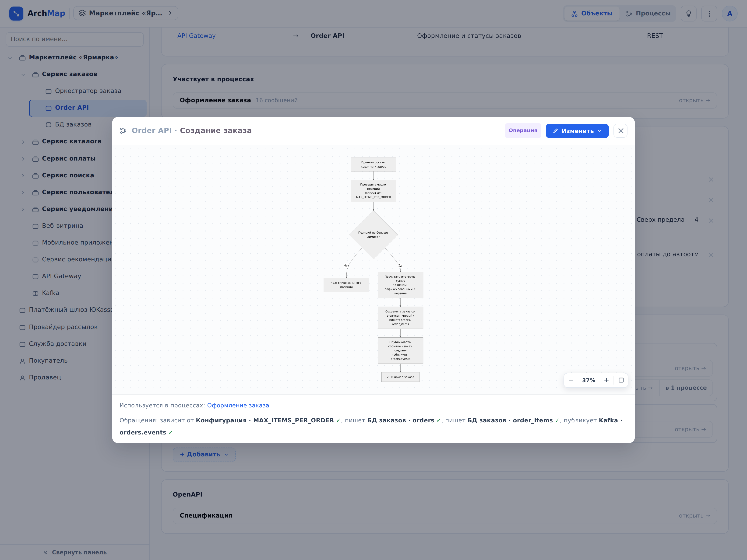Expand the Сервис оплаты tree node
The width and height of the screenshot is (747, 560).
[x=23, y=159]
